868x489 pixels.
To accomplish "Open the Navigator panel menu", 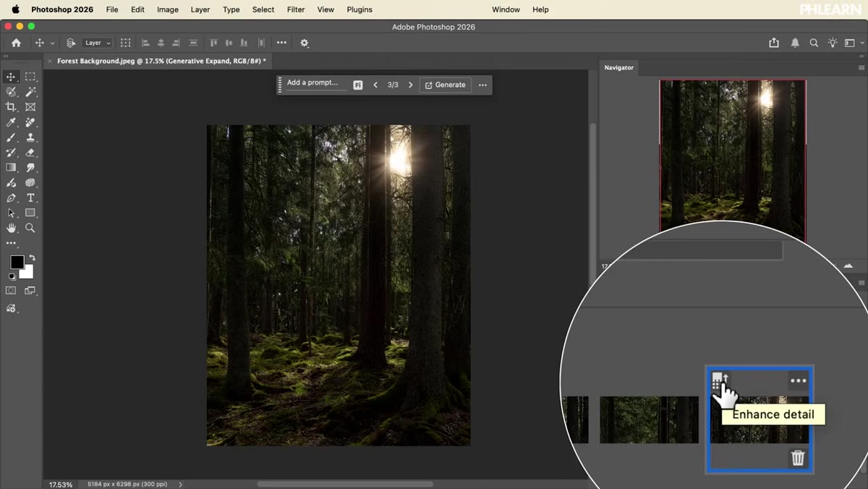I will tap(861, 67).
